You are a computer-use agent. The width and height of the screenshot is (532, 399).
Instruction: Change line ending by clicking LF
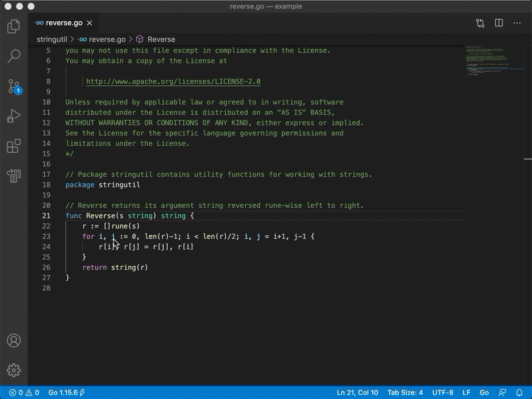(467, 393)
